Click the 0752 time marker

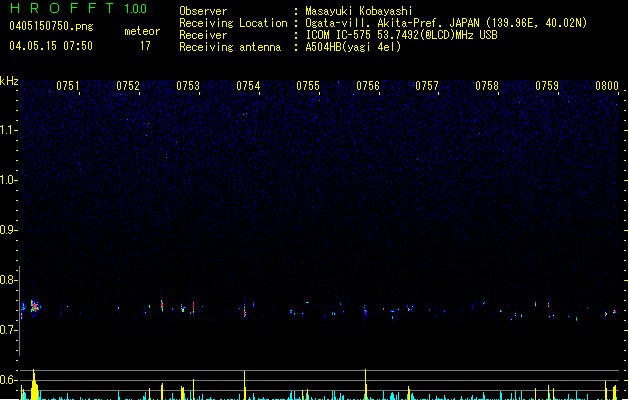pos(128,86)
